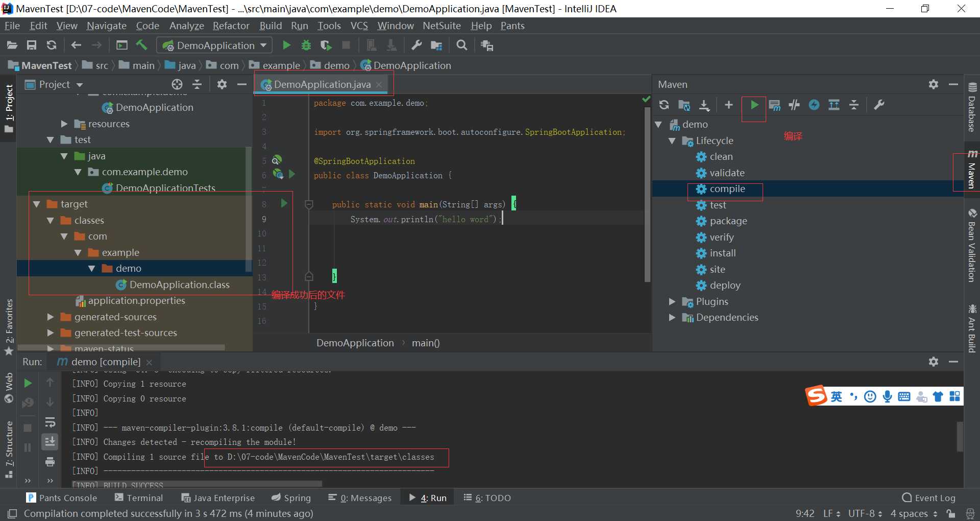The width and height of the screenshot is (980, 521).
Task: Print the Run console output
Action: click(x=50, y=462)
